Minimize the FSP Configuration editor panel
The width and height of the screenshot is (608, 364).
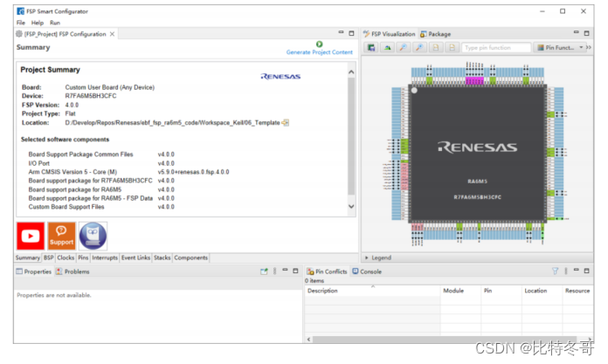pyautogui.click(x=341, y=32)
